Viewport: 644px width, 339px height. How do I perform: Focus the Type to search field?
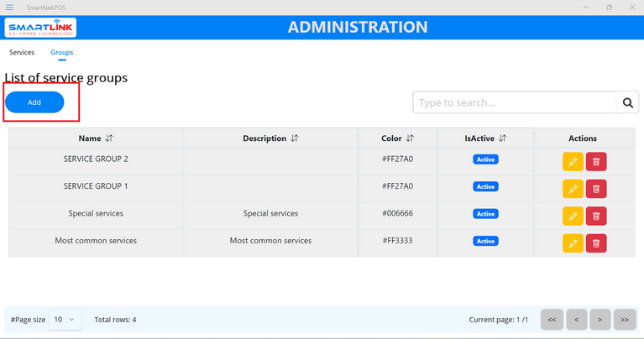514,103
